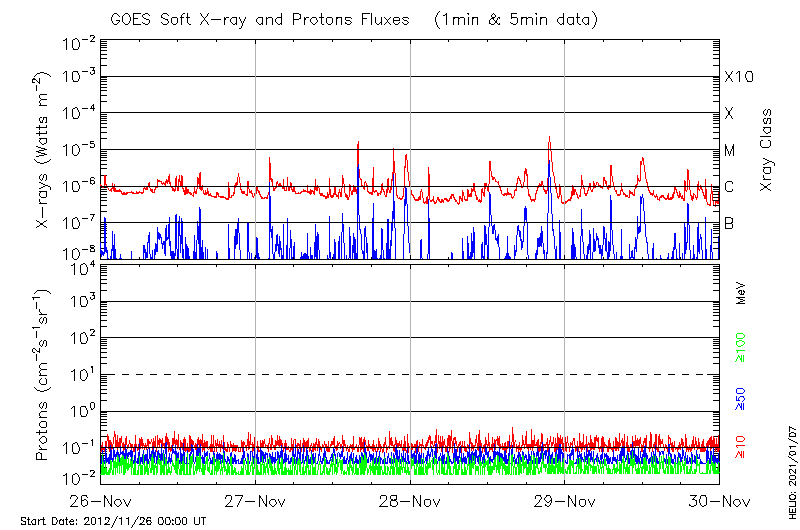Click the '28-Nov' x-axis date label
The image size is (800, 530).
tap(410, 501)
